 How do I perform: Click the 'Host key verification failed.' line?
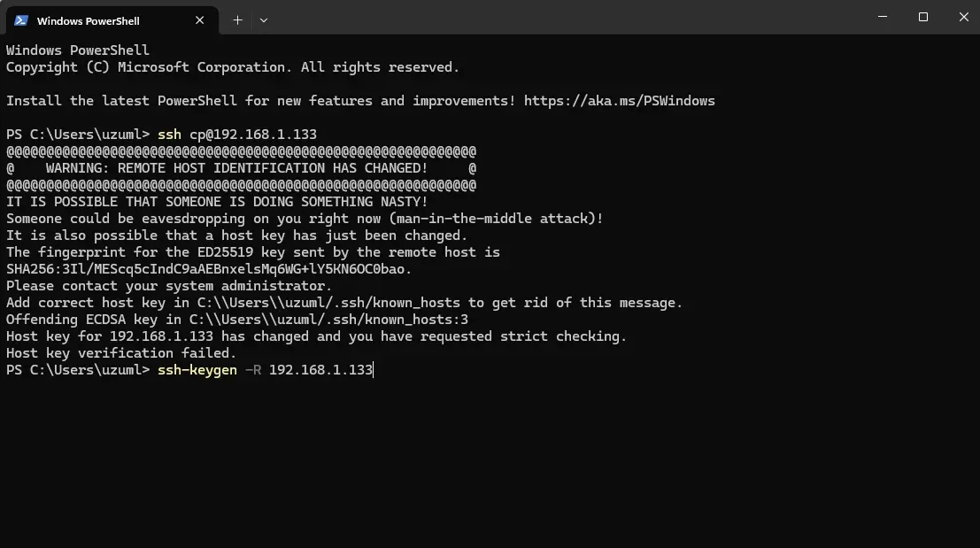(x=121, y=353)
